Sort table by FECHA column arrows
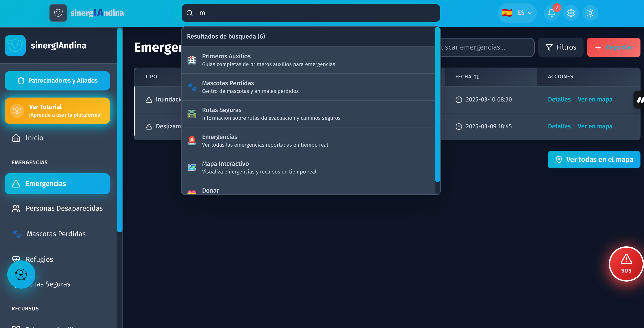 click(476, 77)
